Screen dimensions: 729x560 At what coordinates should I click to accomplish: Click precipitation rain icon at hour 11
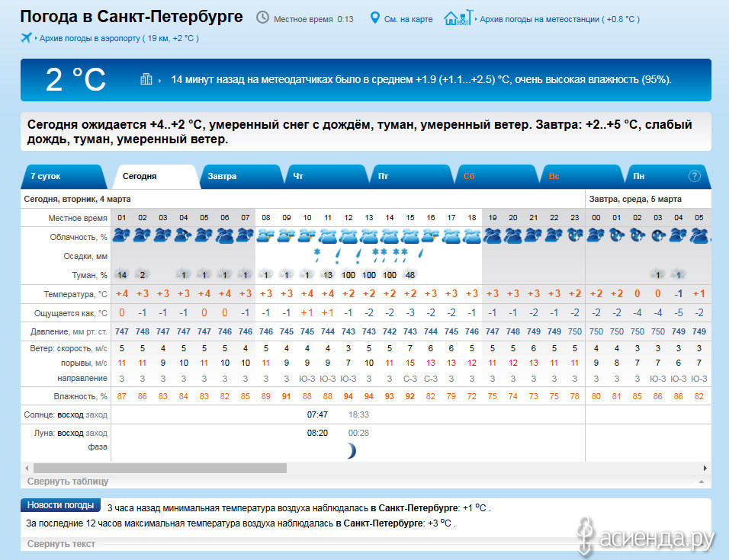pos(338,255)
